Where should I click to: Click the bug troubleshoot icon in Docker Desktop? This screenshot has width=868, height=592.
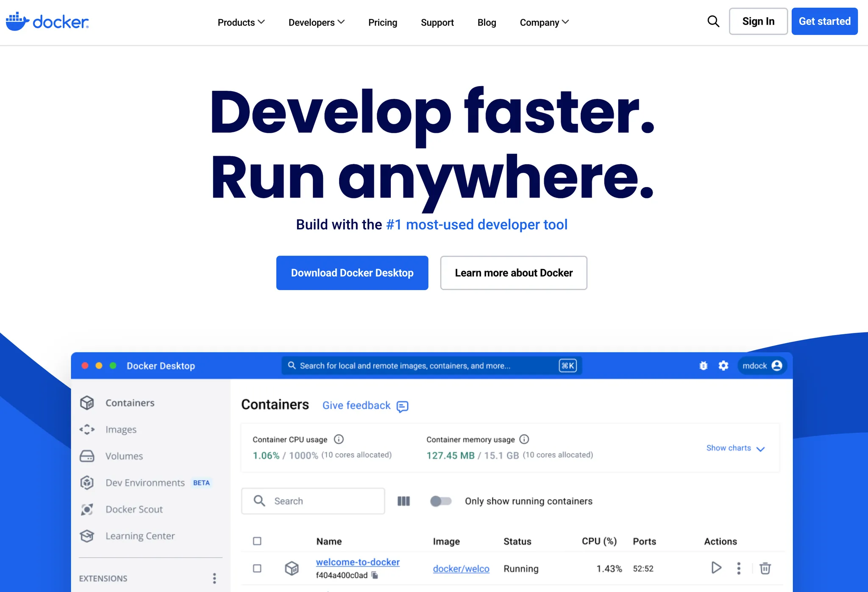tap(704, 366)
